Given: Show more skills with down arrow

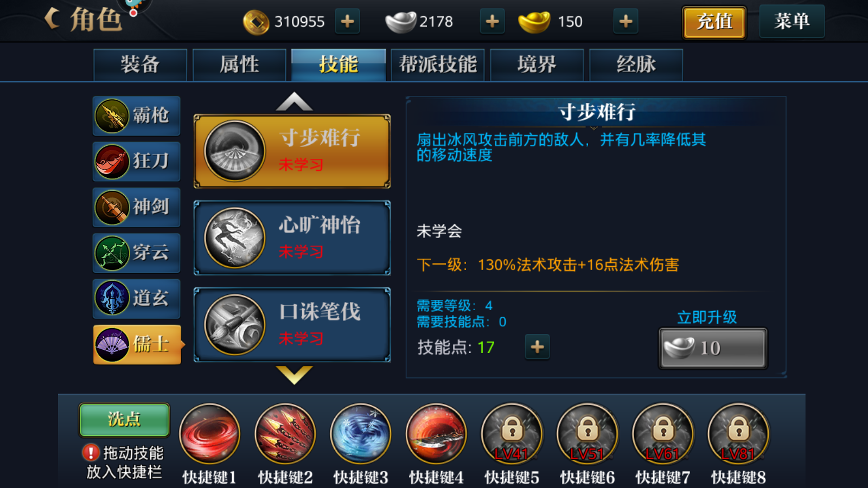Looking at the screenshot, I should (x=294, y=375).
